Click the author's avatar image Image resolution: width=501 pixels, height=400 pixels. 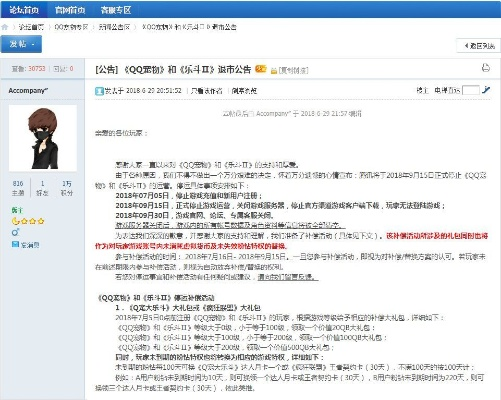[x=43, y=138]
